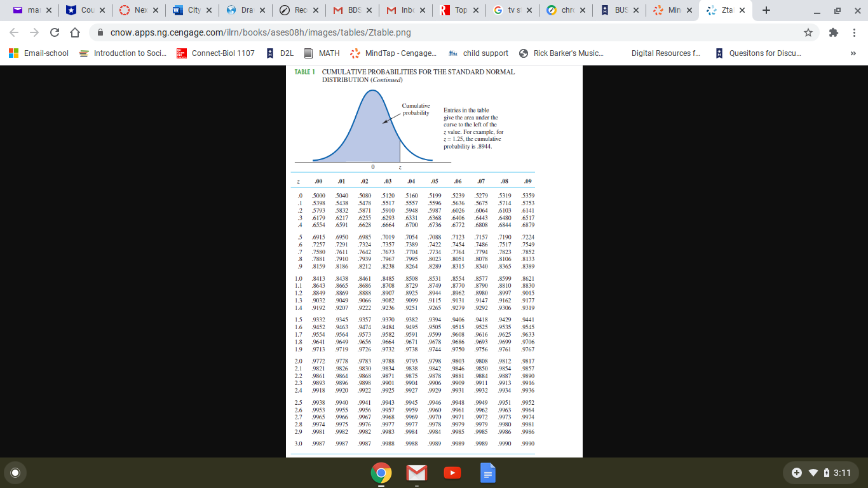Screen dimensions: 868x488
Task: Open the Chrome three-dot menu
Action: [x=853, y=32]
